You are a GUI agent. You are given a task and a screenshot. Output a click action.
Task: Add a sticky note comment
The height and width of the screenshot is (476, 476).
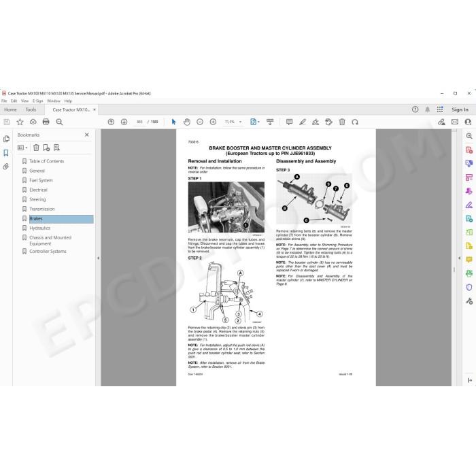point(289,122)
